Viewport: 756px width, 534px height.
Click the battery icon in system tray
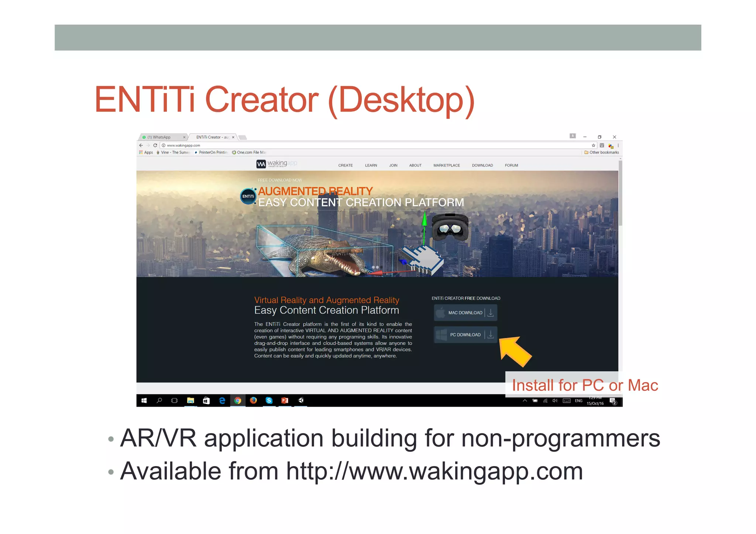tap(535, 400)
